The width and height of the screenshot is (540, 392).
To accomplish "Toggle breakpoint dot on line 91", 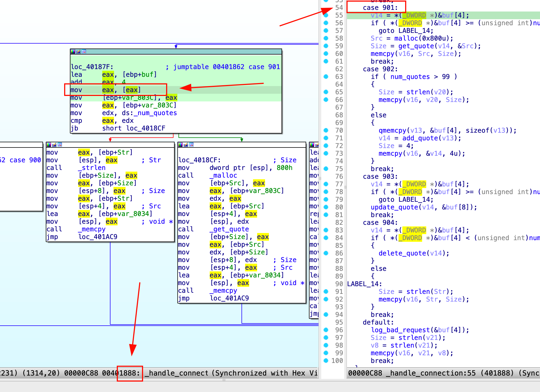I will click(326, 292).
